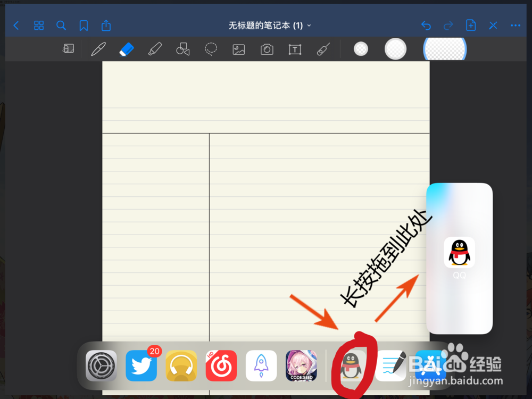Open Twitter from the dock
The height and width of the screenshot is (399, 532).
[x=141, y=366]
